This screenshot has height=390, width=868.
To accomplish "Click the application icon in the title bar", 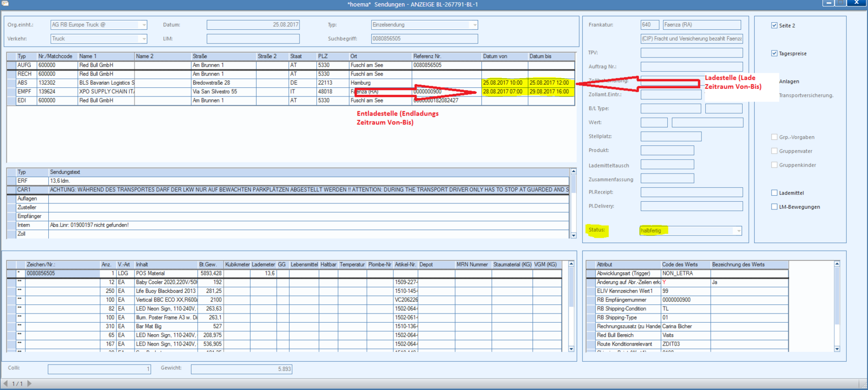I will point(5,3).
